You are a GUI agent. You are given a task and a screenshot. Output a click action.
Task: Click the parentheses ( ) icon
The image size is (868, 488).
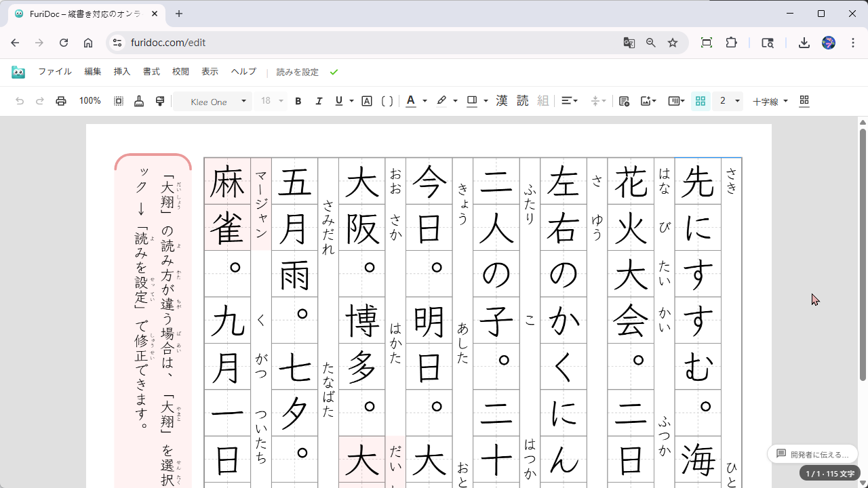(x=387, y=100)
